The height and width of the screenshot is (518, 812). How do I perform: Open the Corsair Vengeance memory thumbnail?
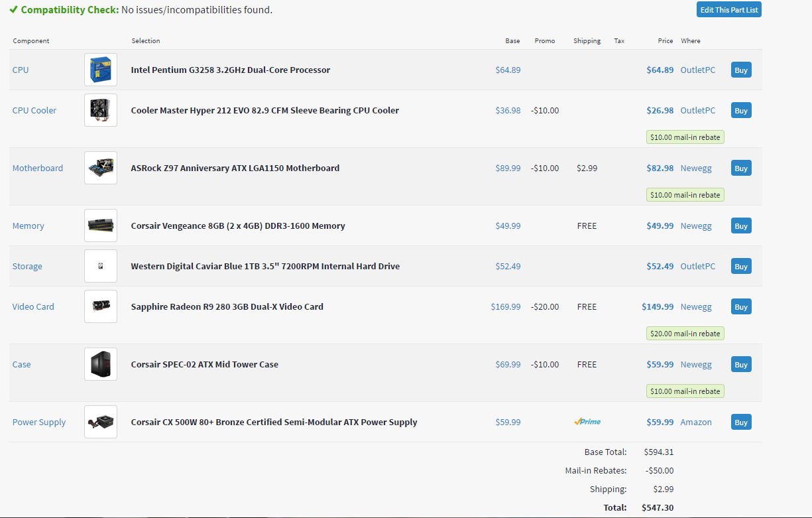[x=101, y=226]
